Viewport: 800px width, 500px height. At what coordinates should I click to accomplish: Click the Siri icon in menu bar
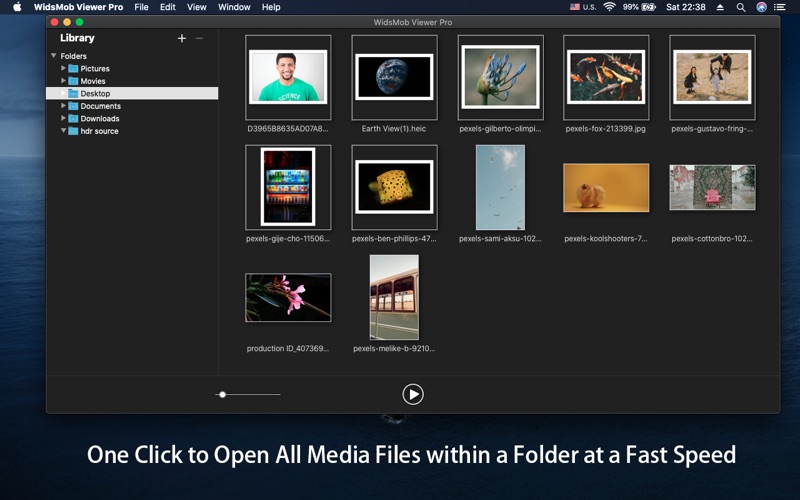(761, 7)
